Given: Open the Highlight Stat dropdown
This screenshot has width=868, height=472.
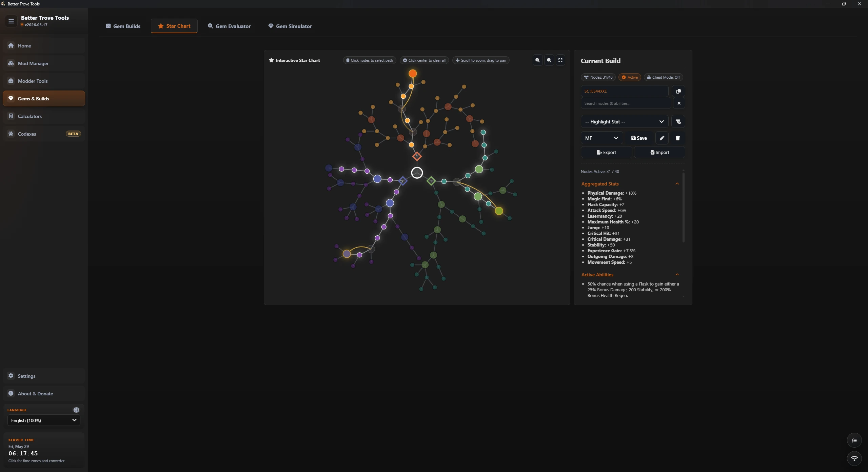Looking at the screenshot, I should point(625,122).
